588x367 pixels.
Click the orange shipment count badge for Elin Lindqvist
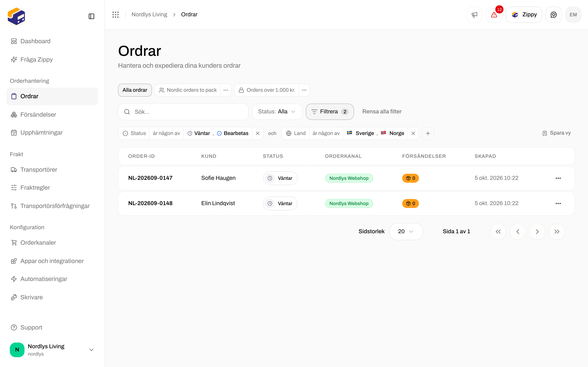click(x=410, y=203)
